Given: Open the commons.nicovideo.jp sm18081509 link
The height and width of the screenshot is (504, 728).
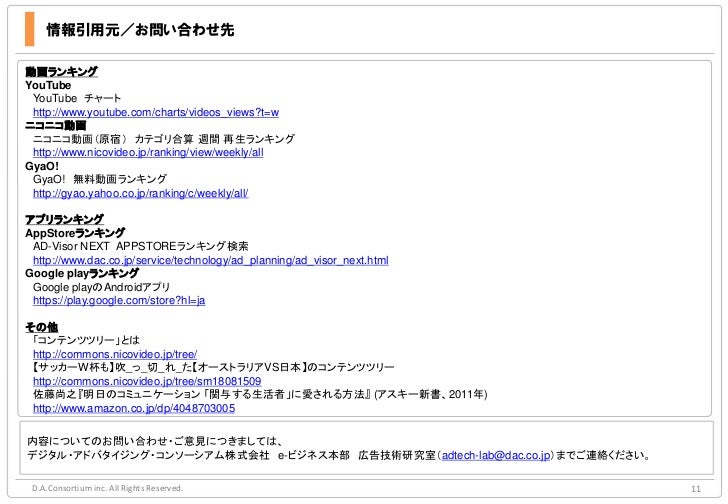Looking at the screenshot, I should (147, 381).
